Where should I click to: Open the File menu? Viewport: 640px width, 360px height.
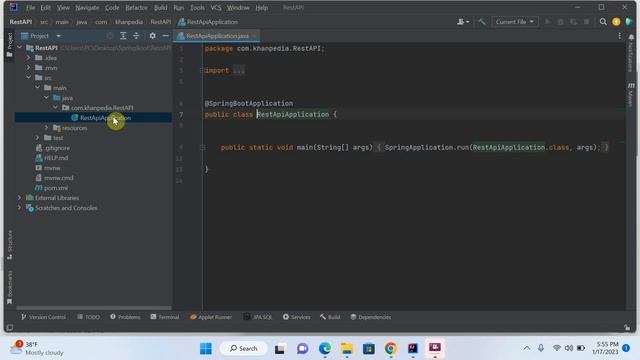pos(30,8)
